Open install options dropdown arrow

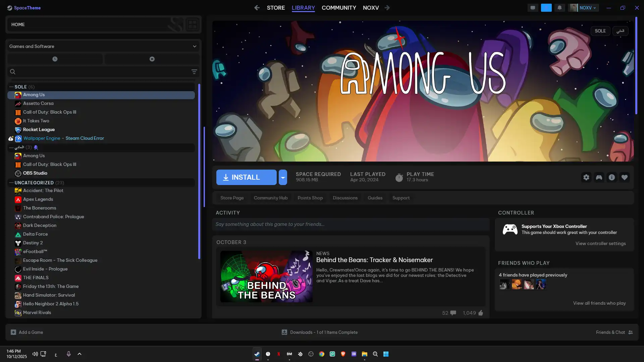point(283,177)
